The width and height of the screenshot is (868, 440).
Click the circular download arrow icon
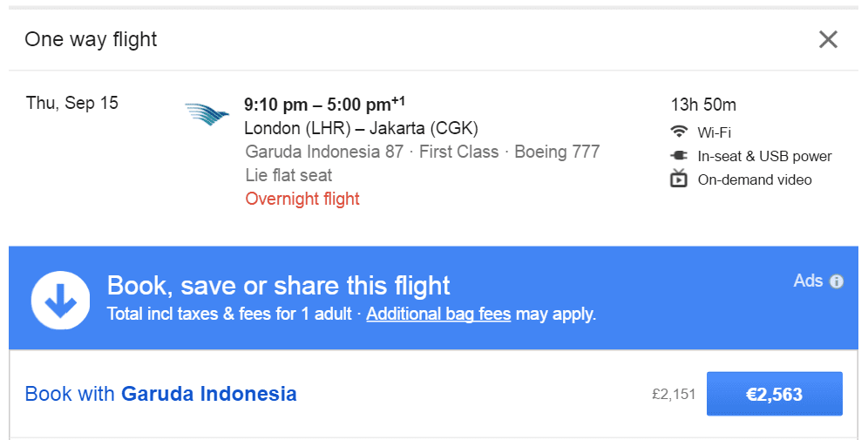pos(60,300)
